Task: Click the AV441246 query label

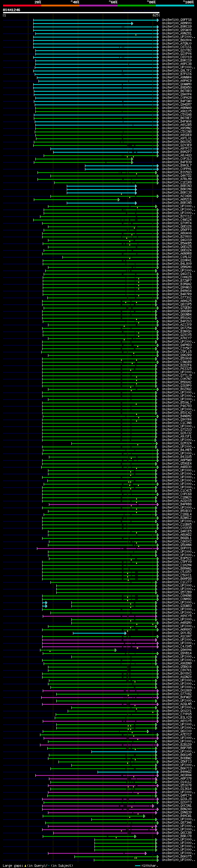Action: [x=11, y=10]
